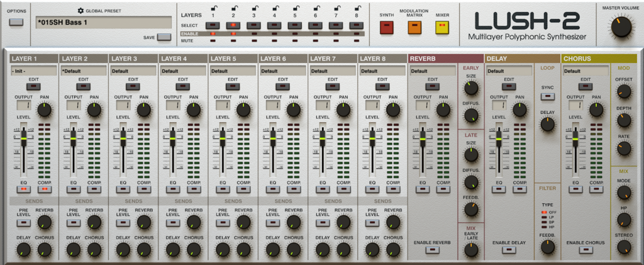This screenshot has height=265, width=644.
Task: Adjust Chorus Mod Offset knob
Action: pos(623,91)
